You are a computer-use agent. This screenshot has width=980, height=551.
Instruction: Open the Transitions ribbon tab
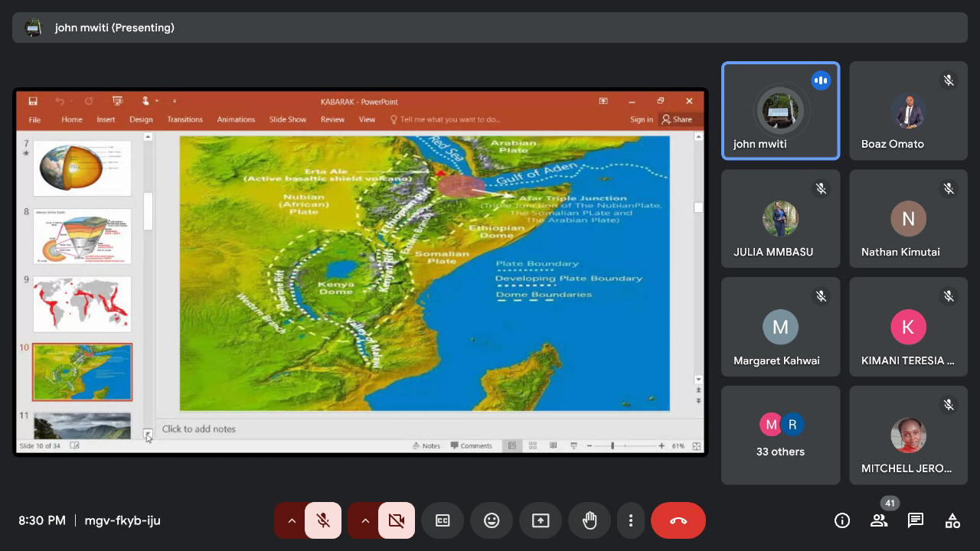tap(185, 119)
